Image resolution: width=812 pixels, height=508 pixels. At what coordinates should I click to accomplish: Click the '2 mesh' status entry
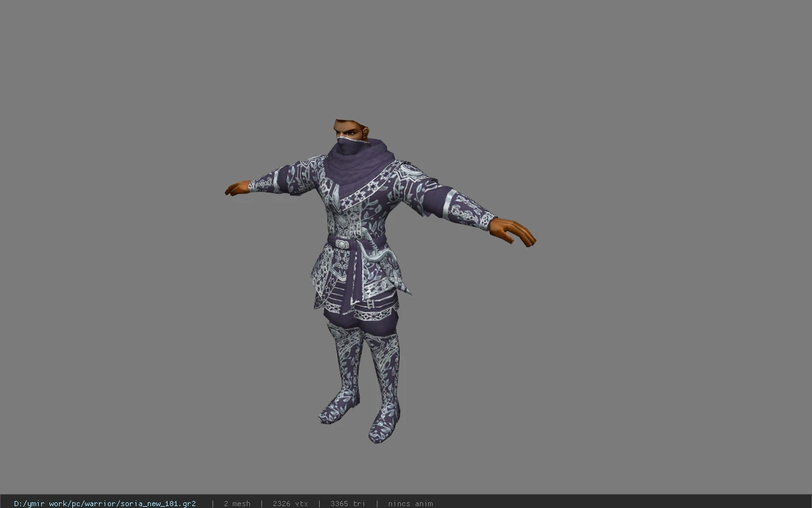point(237,504)
